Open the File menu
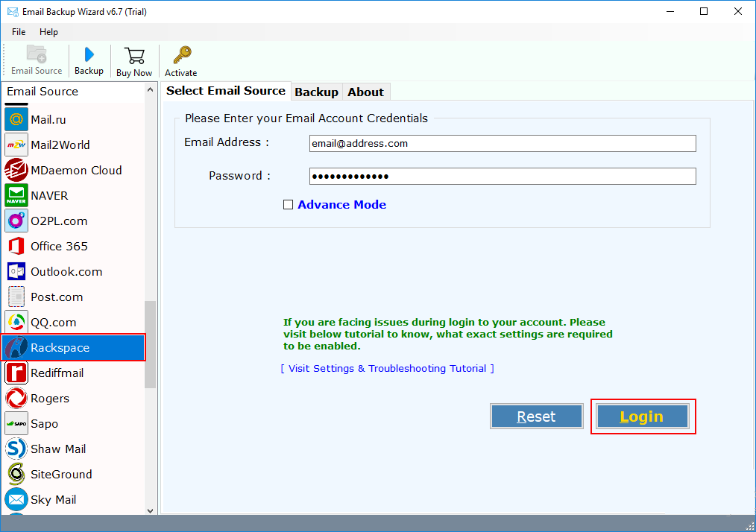Viewport: 756px width, 532px height. point(19,32)
